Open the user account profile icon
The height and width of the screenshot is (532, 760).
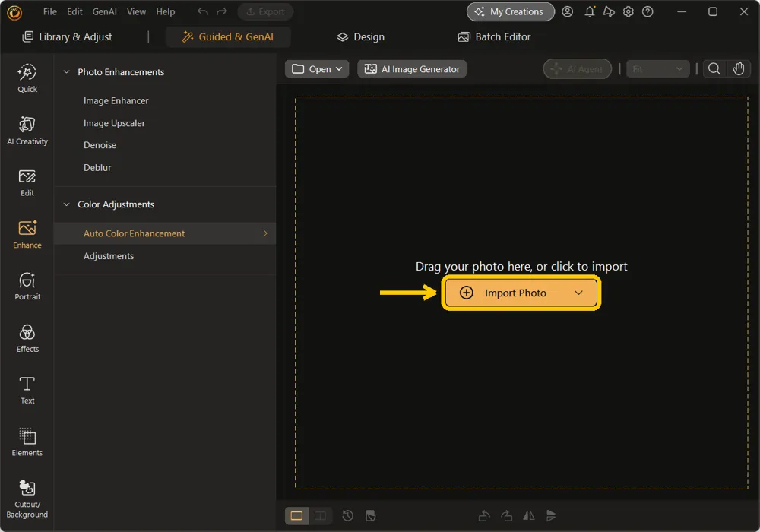click(567, 11)
